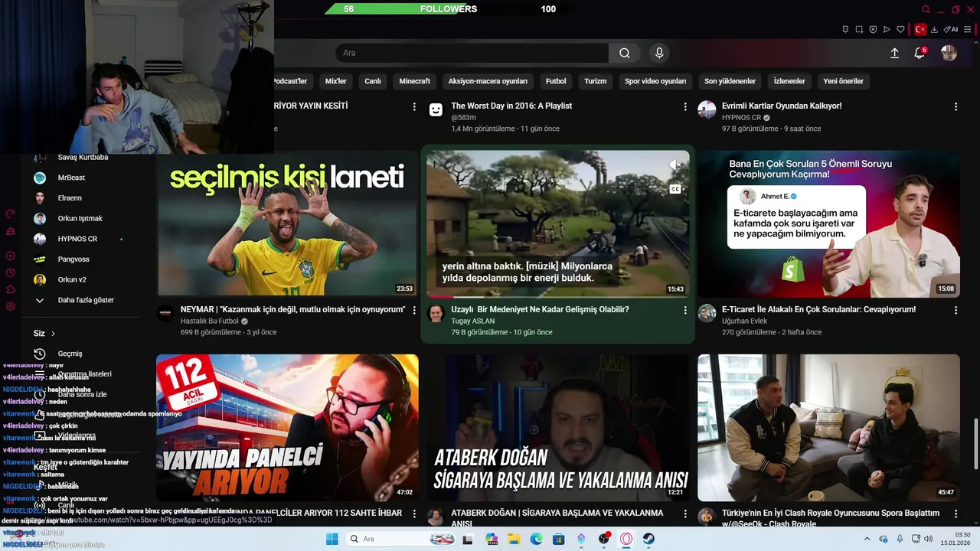
Task: Open the MrBeast subscription channel
Action: click(71, 178)
